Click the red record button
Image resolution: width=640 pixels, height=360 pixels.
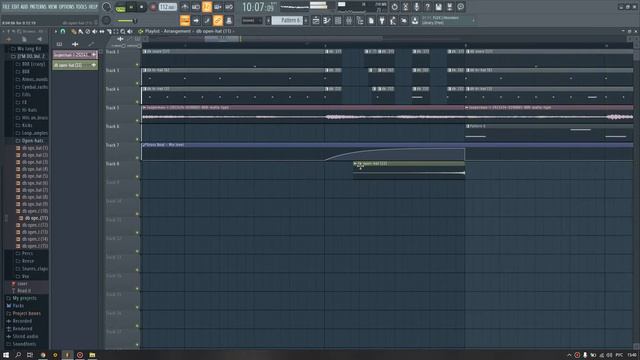pos(153,7)
